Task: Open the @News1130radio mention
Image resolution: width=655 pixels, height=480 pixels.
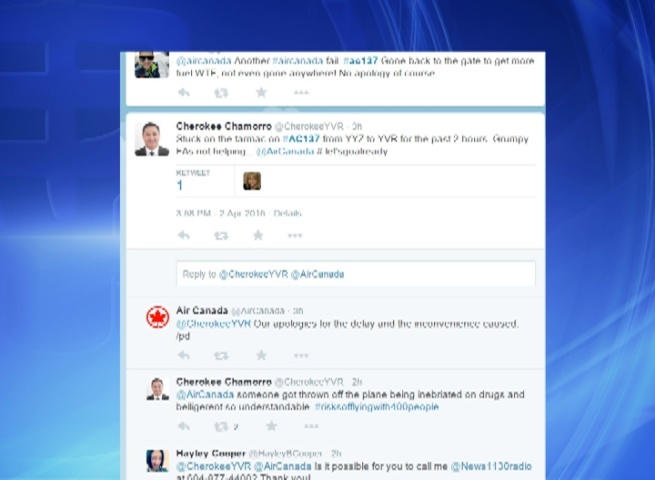Action: click(x=491, y=466)
